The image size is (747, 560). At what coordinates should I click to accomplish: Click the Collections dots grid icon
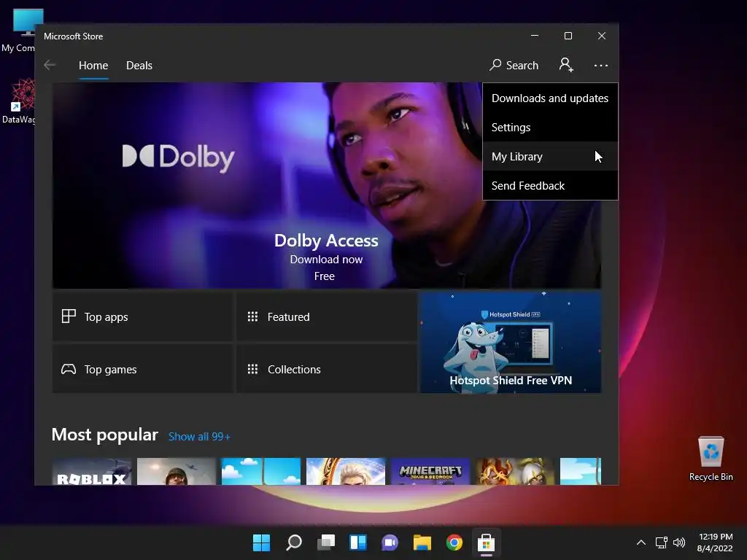pyautogui.click(x=252, y=369)
